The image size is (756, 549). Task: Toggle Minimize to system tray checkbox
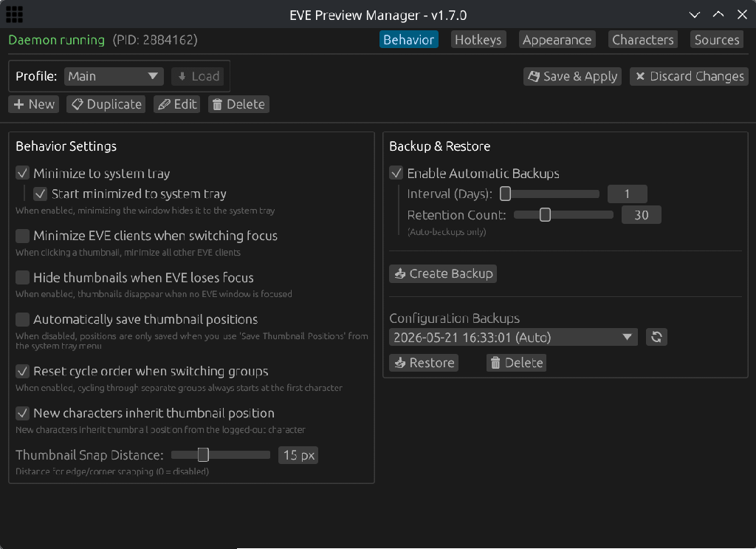pos(23,173)
